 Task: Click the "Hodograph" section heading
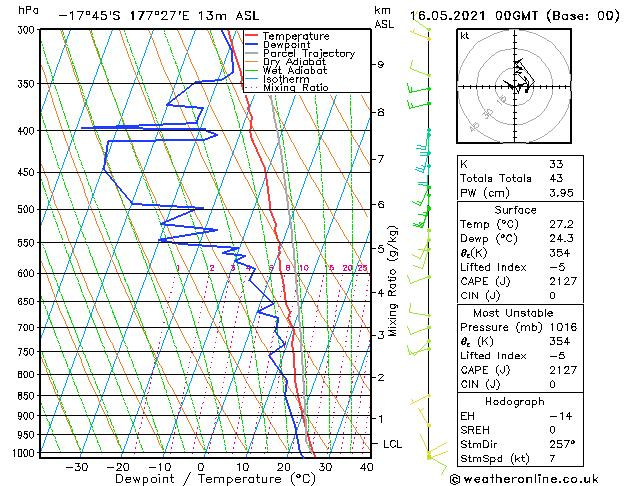click(515, 402)
